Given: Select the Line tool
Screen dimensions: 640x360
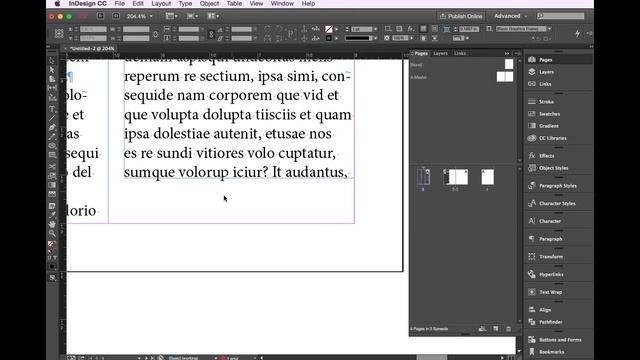Looking at the screenshot, I should pyautogui.click(x=52, y=118).
